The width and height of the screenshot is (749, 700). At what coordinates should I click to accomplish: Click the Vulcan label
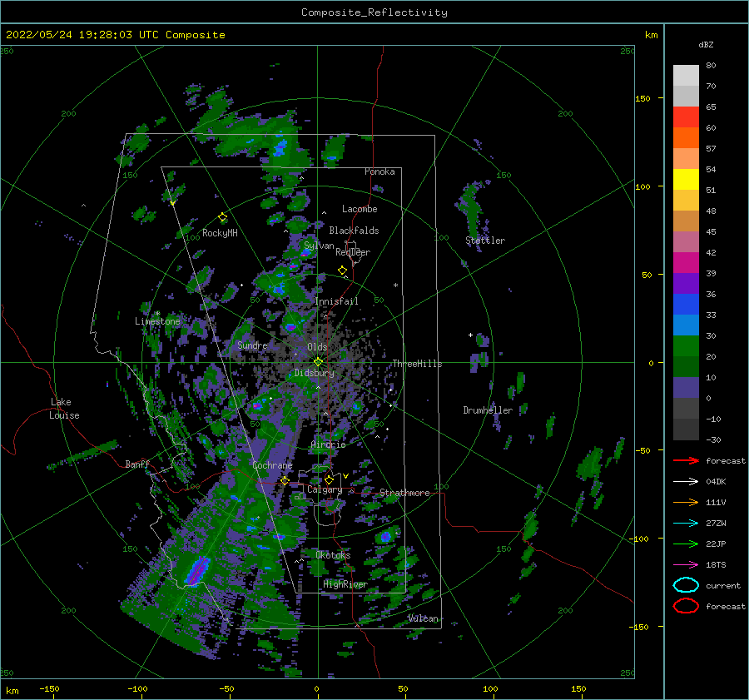[424, 618]
